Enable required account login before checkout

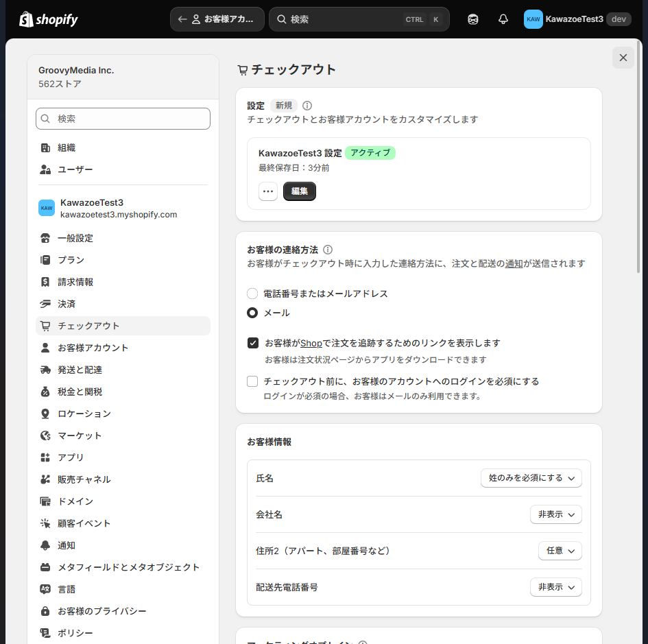tap(252, 381)
